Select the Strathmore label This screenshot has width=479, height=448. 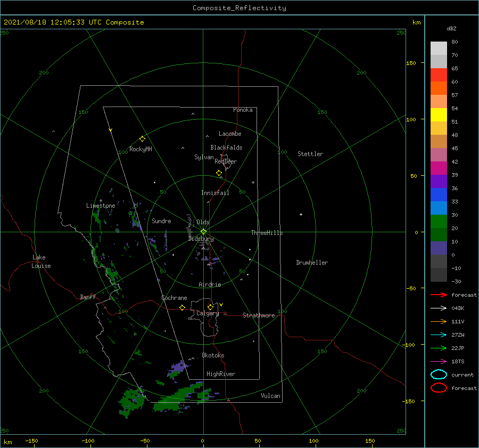click(x=259, y=315)
